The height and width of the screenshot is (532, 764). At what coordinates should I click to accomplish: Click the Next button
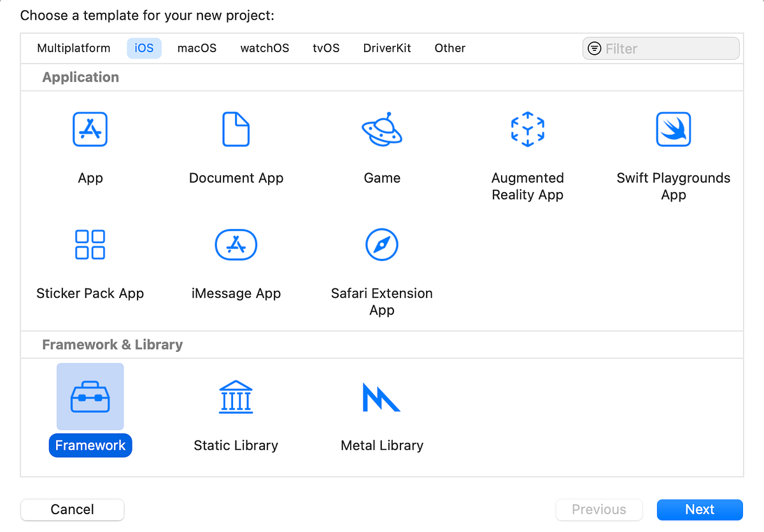tap(699, 509)
